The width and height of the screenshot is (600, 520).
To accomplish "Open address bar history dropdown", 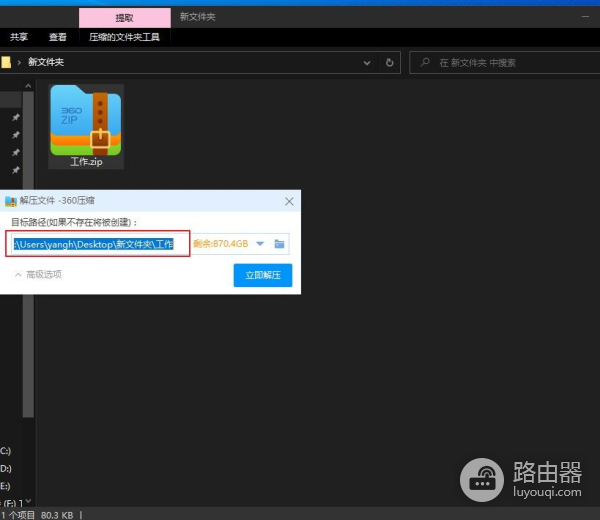I will 370,63.
